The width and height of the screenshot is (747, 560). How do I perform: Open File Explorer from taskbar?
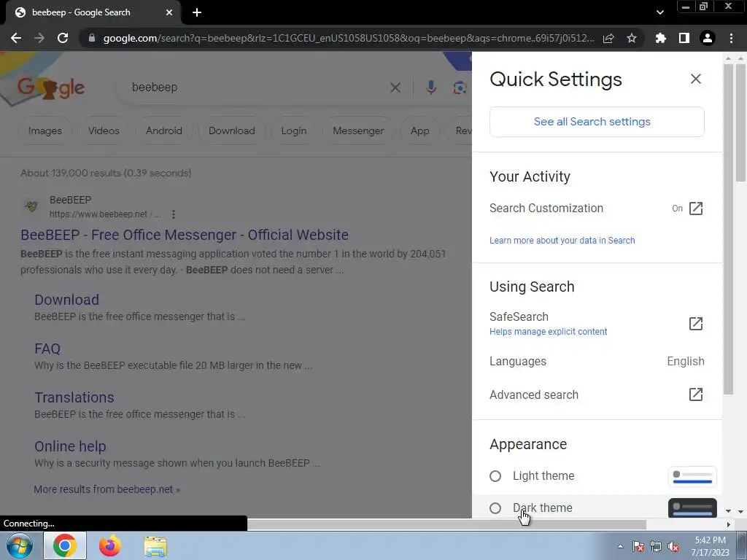click(x=155, y=547)
